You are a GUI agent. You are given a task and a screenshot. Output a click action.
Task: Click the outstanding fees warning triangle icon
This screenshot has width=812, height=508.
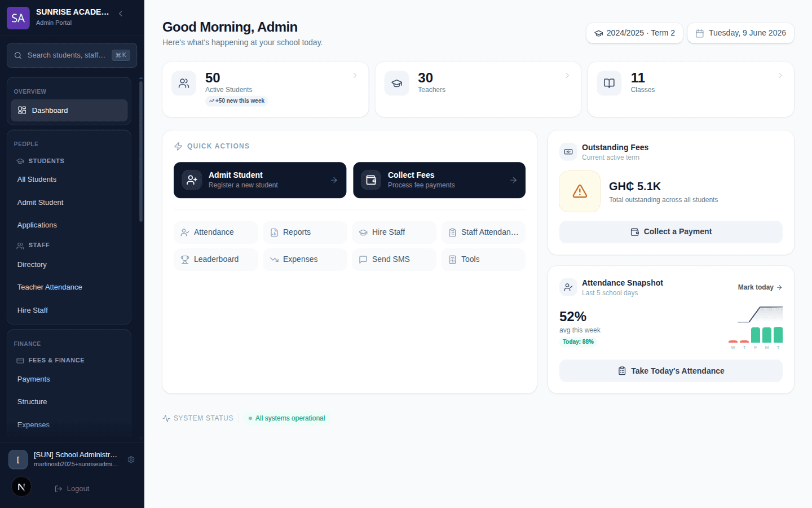(x=580, y=191)
